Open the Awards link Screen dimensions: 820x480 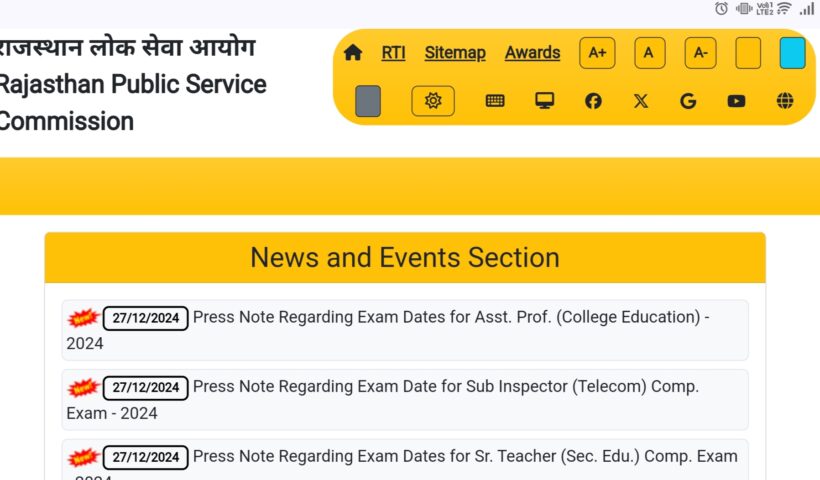coord(532,53)
